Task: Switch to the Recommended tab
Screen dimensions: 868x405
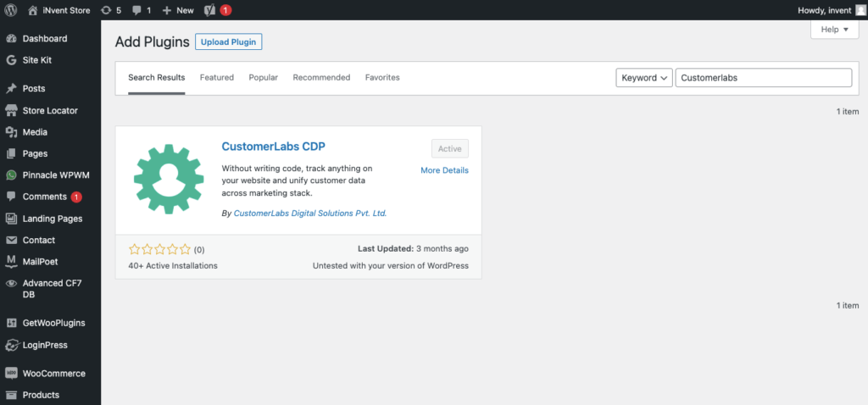Action: pyautogui.click(x=321, y=77)
